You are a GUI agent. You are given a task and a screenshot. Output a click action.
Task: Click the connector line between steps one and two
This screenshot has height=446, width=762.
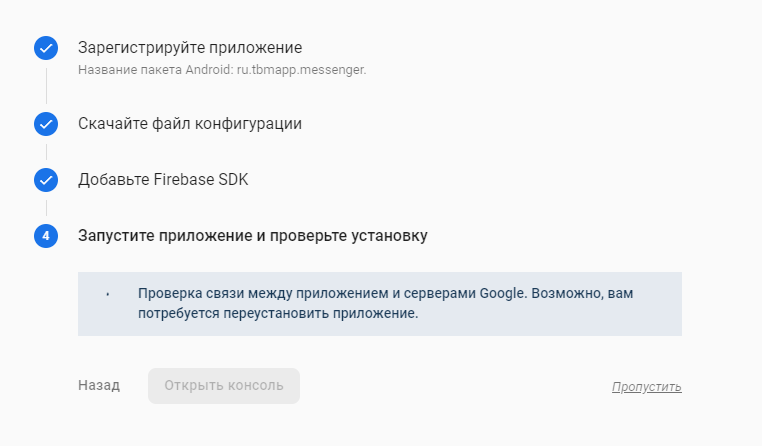pyautogui.click(x=46, y=86)
